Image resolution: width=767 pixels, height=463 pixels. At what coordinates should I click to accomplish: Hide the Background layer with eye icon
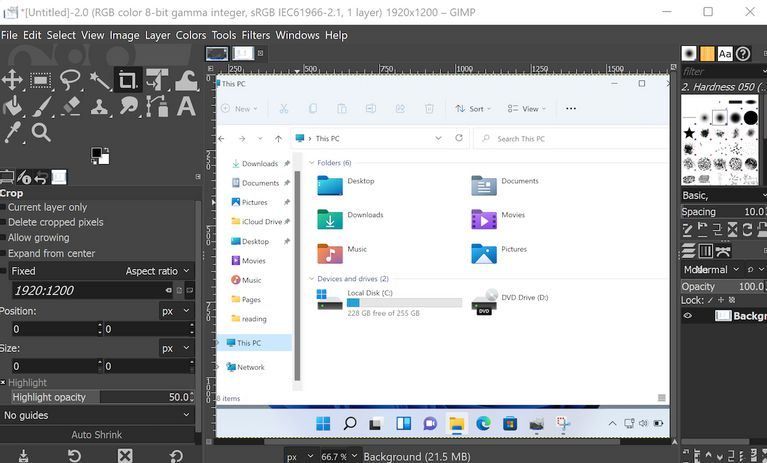(688, 316)
